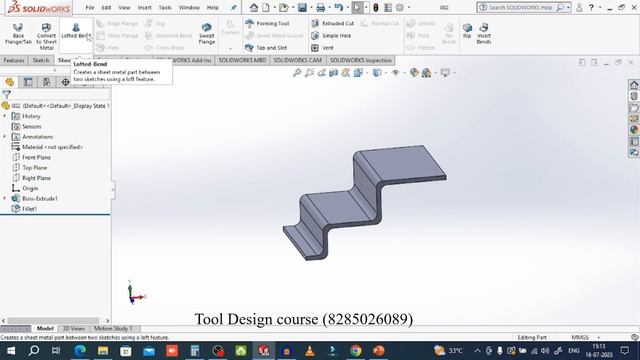Viewport: 640px width, 360px height.
Task: Open the search type dropdown arrow
Action: tap(568, 7)
